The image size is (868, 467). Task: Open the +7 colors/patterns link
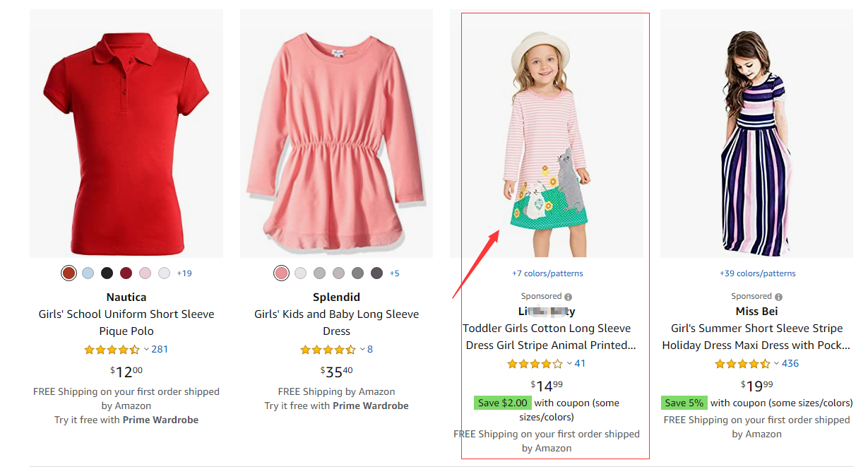[547, 273]
